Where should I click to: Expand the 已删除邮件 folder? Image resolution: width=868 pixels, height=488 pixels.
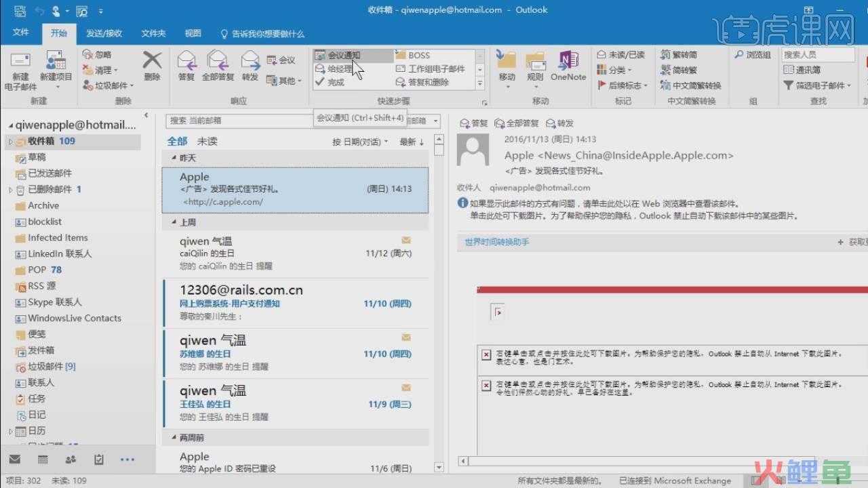pos(11,190)
